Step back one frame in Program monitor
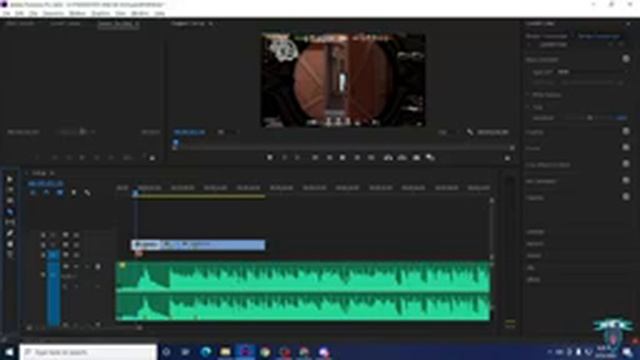This screenshot has width=640, height=360. point(329,158)
